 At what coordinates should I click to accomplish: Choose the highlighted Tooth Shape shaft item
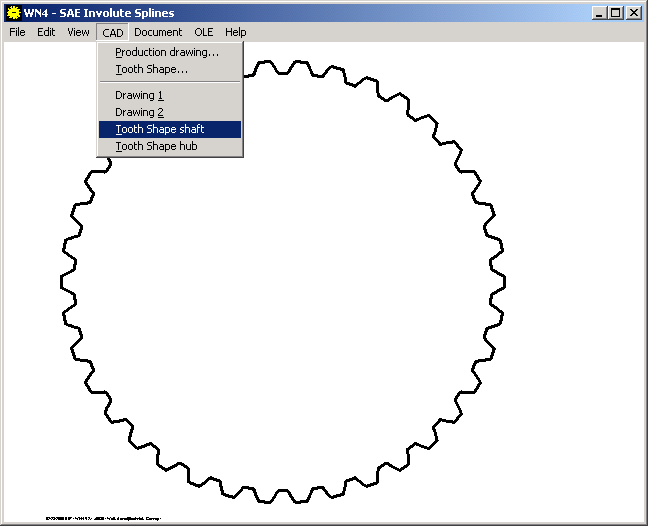[160, 129]
